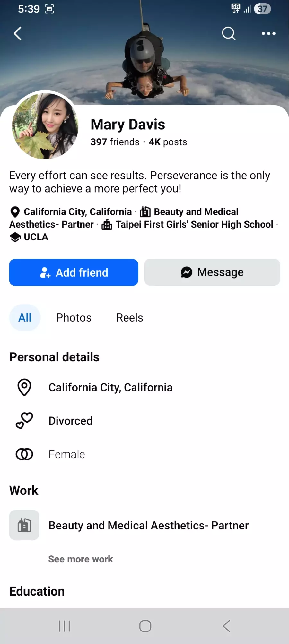Tap the gender icon beside Female
The image size is (289, 644).
pyautogui.click(x=24, y=454)
